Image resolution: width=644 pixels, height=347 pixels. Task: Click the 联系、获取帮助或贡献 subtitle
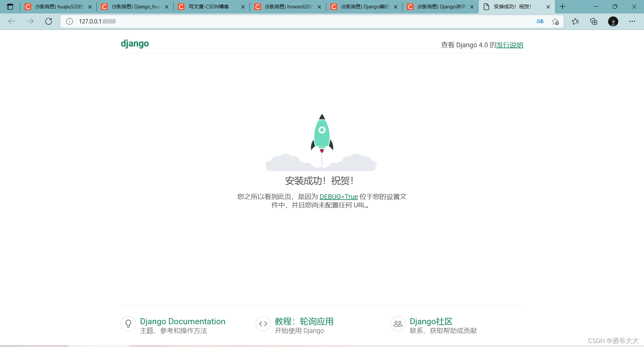point(443,331)
